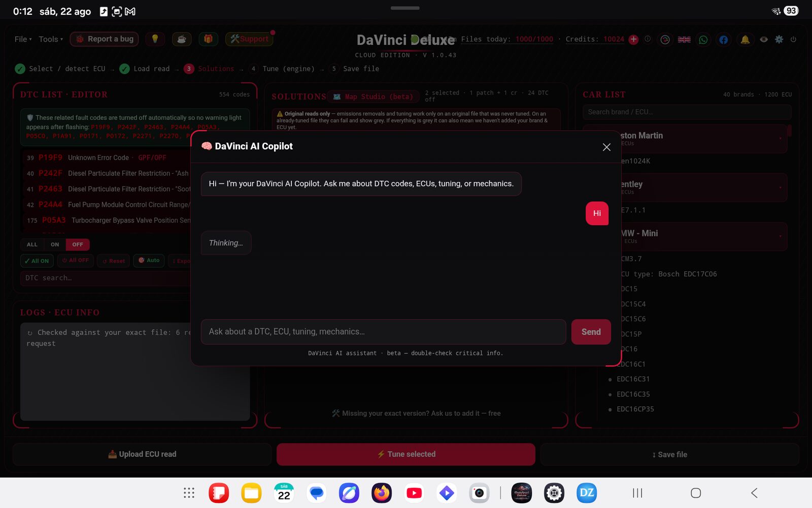Image resolution: width=812 pixels, height=508 pixels.
Task: Select EDC16C35 in car list
Action: click(633, 394)
